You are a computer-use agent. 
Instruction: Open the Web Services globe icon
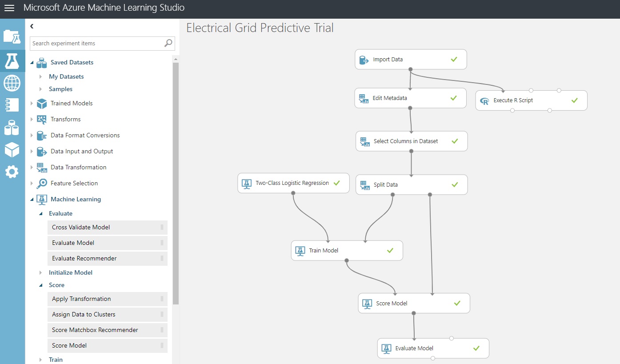pos(12,83)
